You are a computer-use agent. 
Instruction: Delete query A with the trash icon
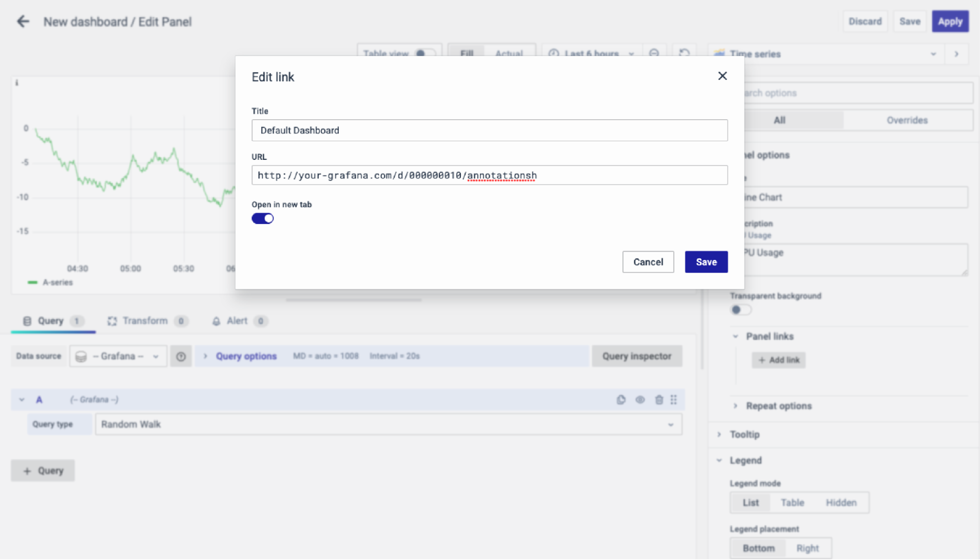[659, 400]
